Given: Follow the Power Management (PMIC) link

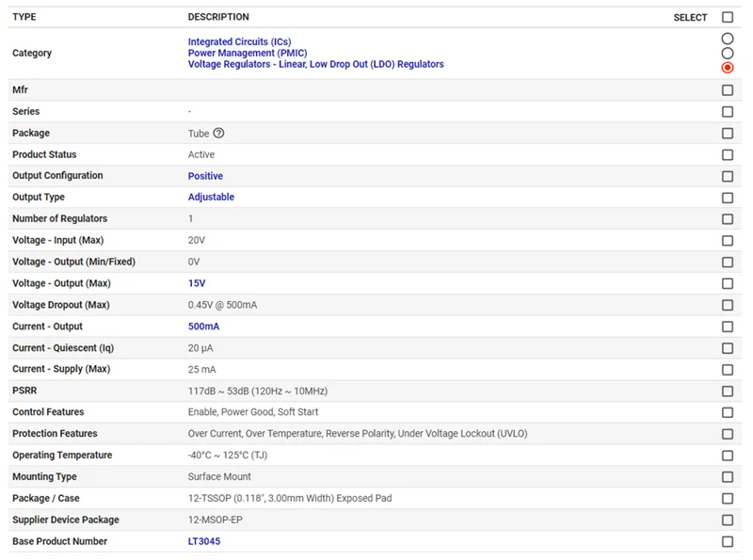Looking at the screenshot, I should click(248, 53).
